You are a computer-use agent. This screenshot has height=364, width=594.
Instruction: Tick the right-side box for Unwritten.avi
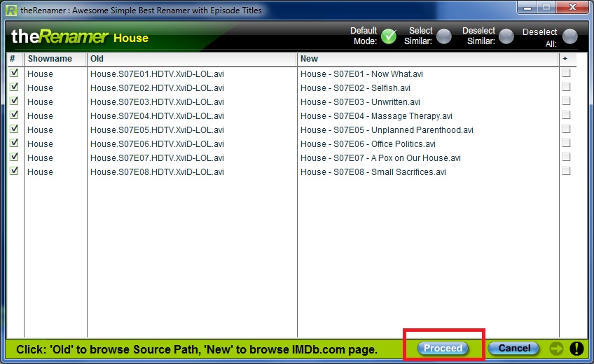[566, 101]
